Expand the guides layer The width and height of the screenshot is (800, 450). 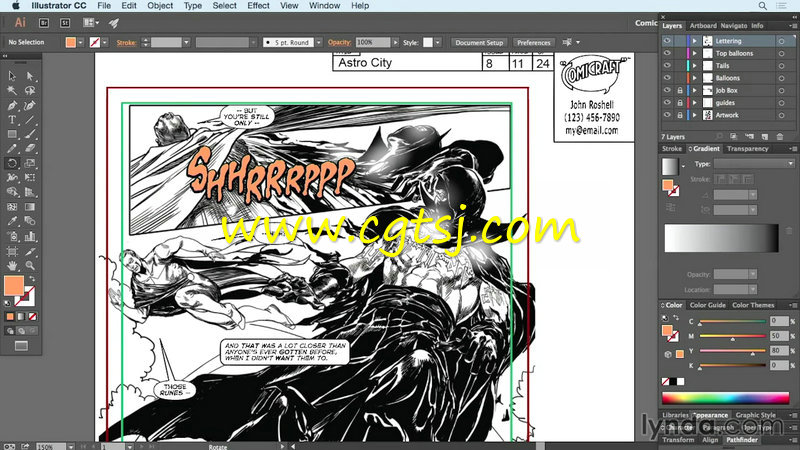pyautogui.click(x=694, y=103)
